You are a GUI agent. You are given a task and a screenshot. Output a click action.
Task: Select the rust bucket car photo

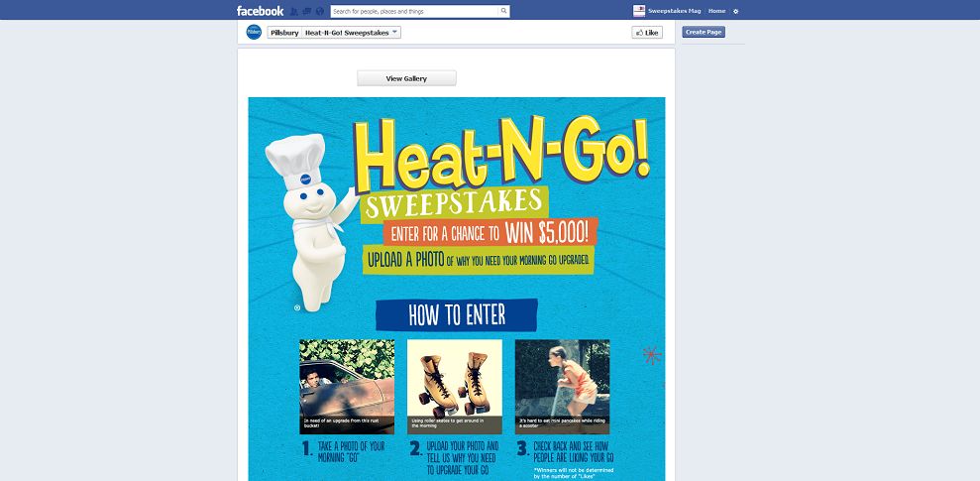click(347, 387)
